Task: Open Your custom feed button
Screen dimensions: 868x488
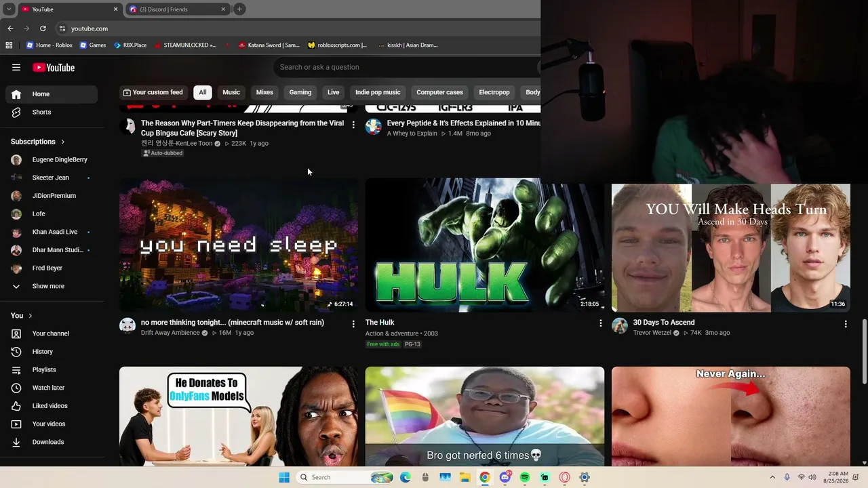Action: (x=153, y=92)
